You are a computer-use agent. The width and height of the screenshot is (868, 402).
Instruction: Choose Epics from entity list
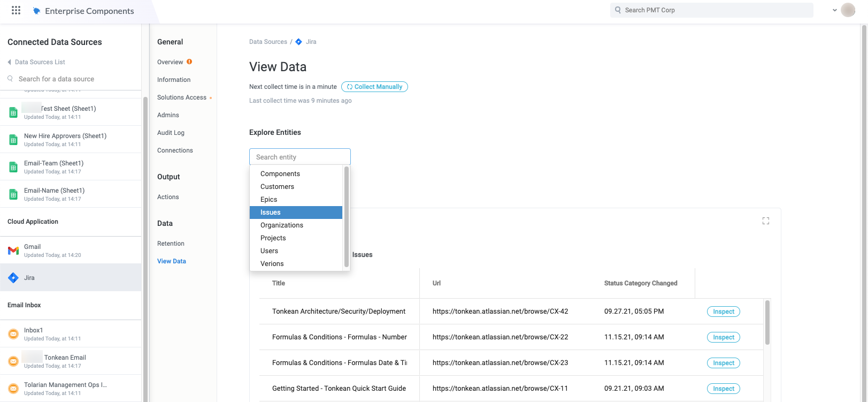(x=296, y=200)
